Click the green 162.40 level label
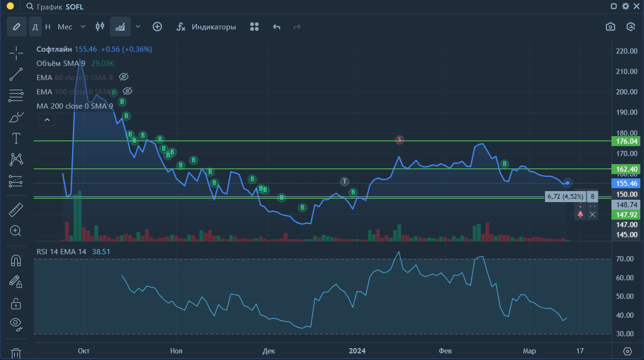The width and height of the screenshot is (644, 360). [626, 169]
